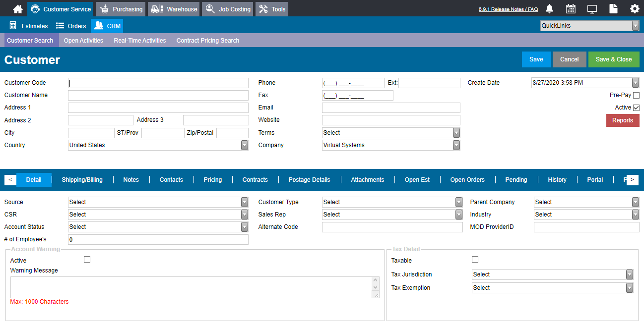Enable Account Warning Active checkbox
This screenshot has width=644, height=326.
pos(87,259)
